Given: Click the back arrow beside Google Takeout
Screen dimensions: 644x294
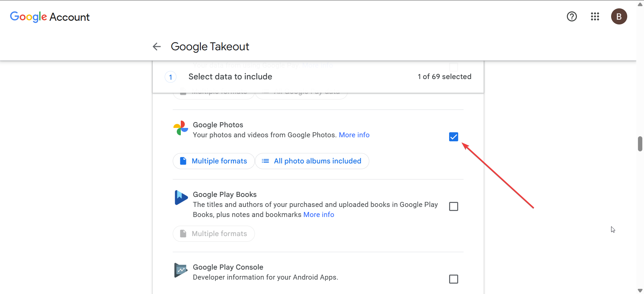Looking at the screenshot, I should (x=157, y=47).
